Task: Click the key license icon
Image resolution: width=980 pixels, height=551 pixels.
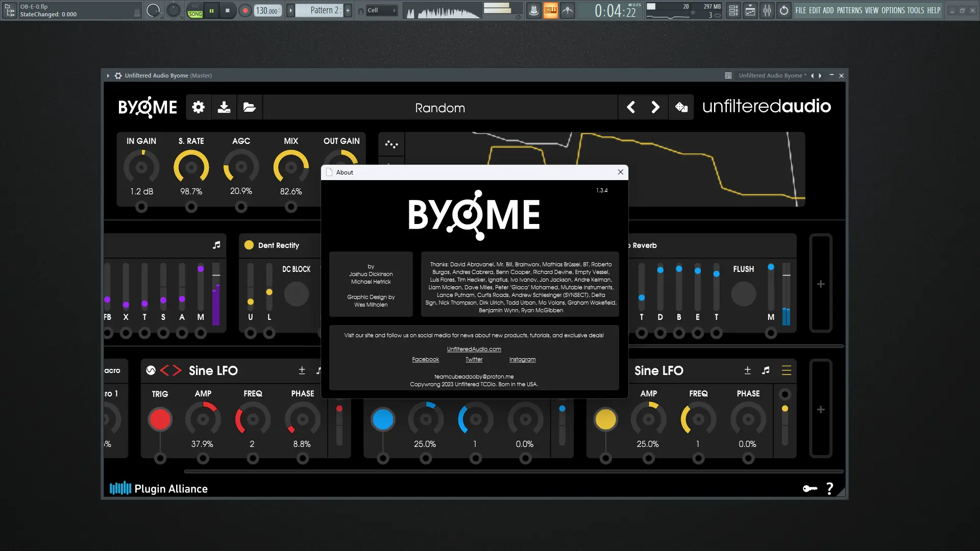Action: 810,489
